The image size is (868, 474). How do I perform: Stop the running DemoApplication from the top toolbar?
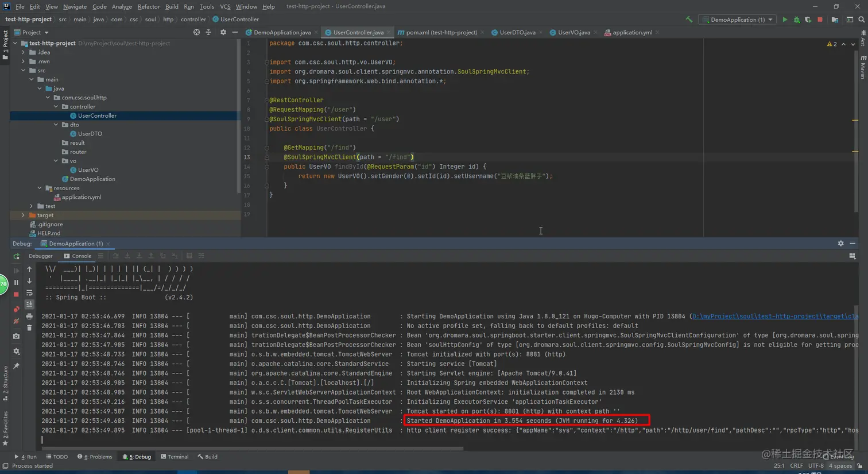pyautogui.click(x=820, y=20)
